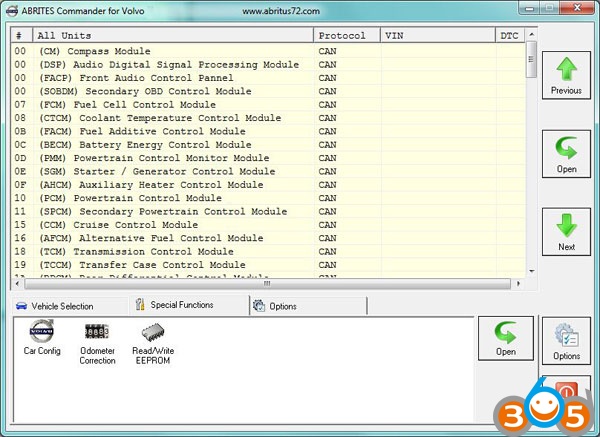This screenshot has height=437, width=600.
Task: Open Read/Write EEPROM function
Action: click(x=152, y=341)
